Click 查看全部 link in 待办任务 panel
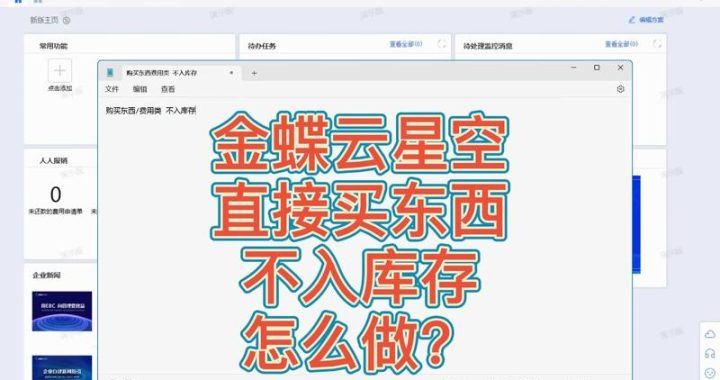Screen dimensions: 720x380 406,44
